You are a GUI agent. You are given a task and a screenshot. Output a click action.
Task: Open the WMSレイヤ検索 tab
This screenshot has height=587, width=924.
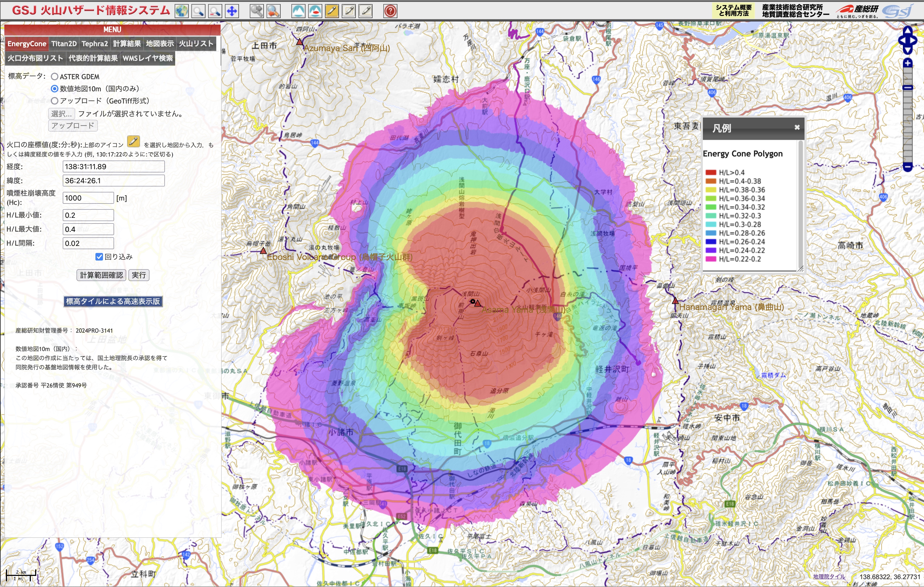tap(148, 58)
